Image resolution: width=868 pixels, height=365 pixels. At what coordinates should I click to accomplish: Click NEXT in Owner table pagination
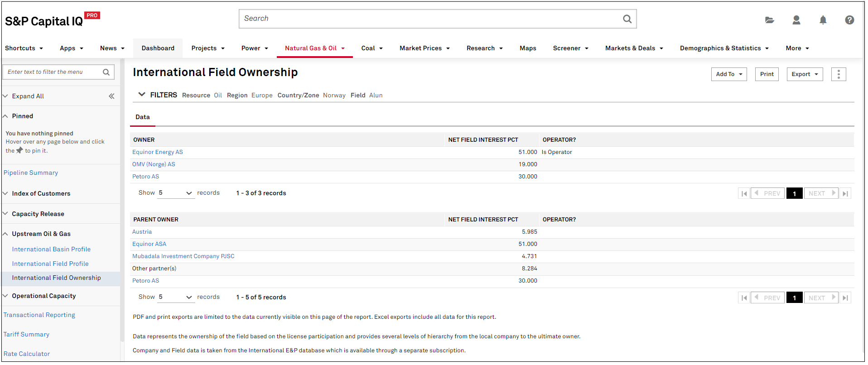[821, 193]
